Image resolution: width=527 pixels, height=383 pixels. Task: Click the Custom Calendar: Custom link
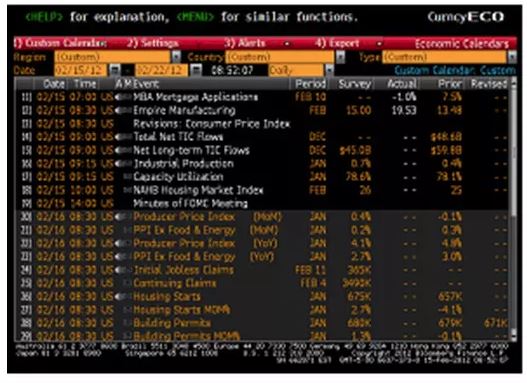click(x=455, y=71)
